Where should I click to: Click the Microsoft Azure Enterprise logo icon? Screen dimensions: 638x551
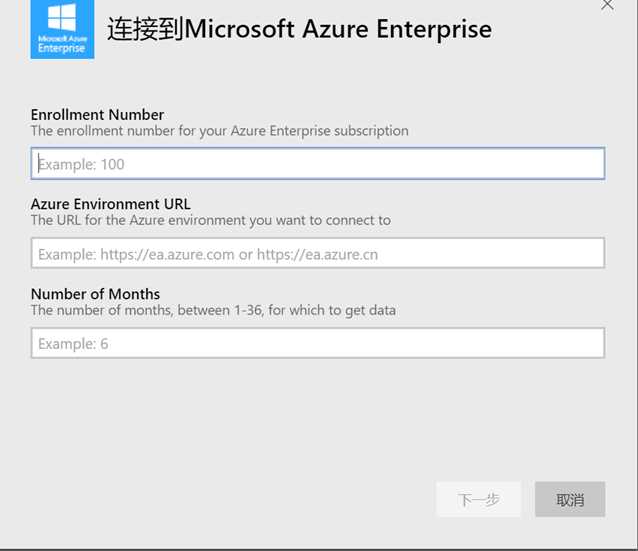[62, 29]
